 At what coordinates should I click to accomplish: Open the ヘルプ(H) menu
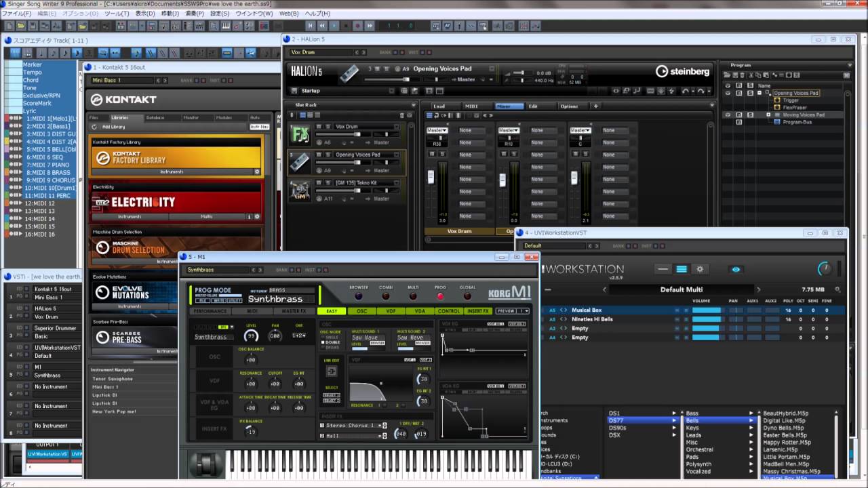pos(318,14)
